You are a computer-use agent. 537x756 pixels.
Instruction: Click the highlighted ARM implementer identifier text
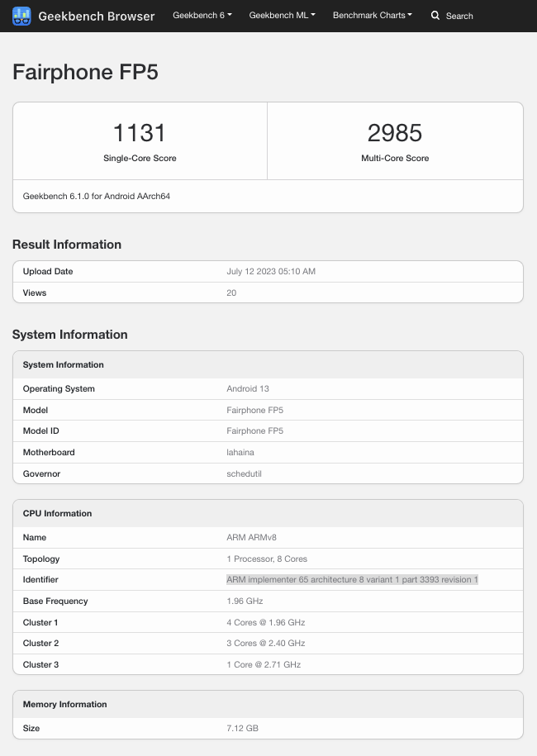click(x=352, y=580)
